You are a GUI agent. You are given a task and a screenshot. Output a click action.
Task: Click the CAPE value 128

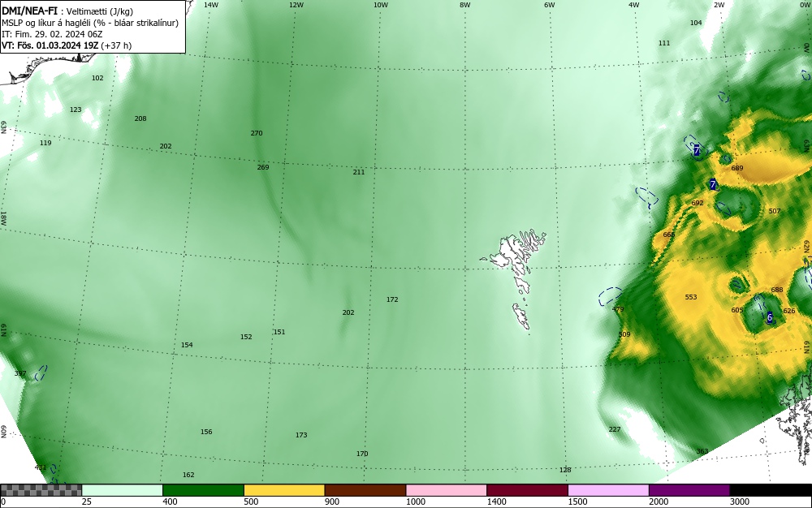(x=565, y=470)
